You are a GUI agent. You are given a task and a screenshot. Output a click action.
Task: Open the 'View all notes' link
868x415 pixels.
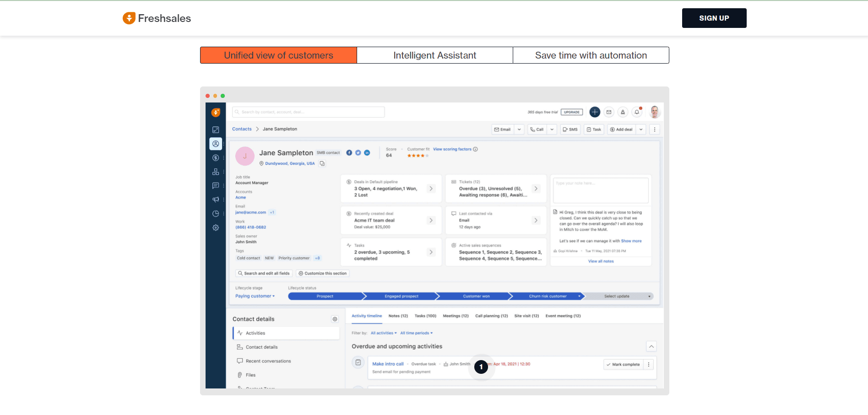tap(600, 261)
